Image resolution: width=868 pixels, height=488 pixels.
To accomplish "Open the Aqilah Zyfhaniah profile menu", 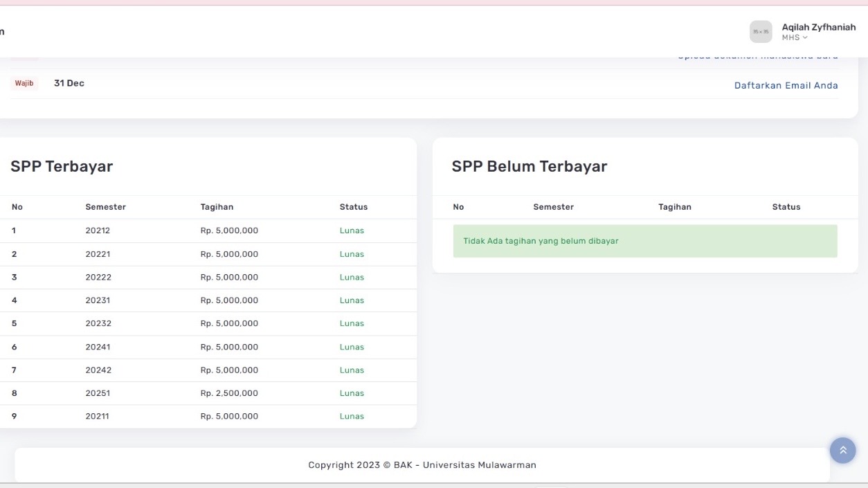I will pos(818,27).
